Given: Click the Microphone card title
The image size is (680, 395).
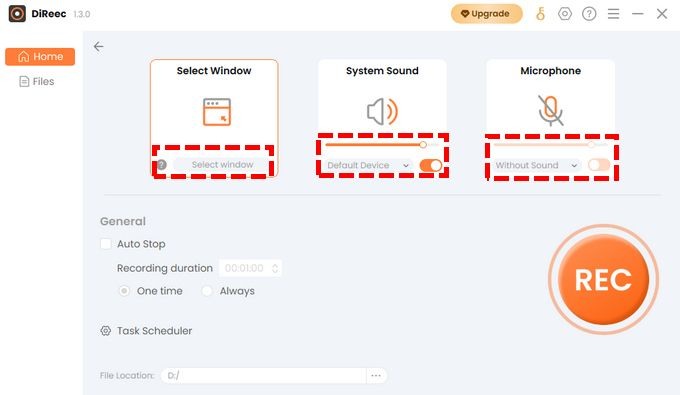Looking at the screenshot, I should [x=551, y=71].
